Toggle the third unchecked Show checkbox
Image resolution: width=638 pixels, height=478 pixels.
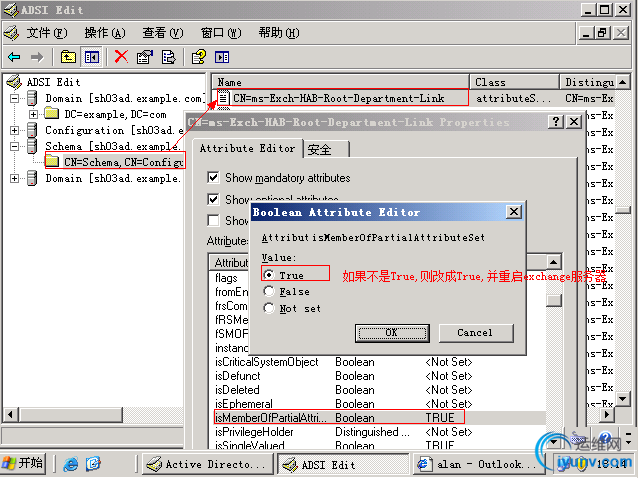point(213,220)
